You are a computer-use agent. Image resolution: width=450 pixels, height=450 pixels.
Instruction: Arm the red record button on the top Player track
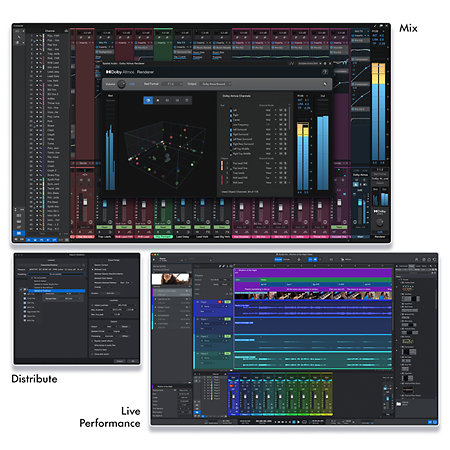[x=220, y=302]
